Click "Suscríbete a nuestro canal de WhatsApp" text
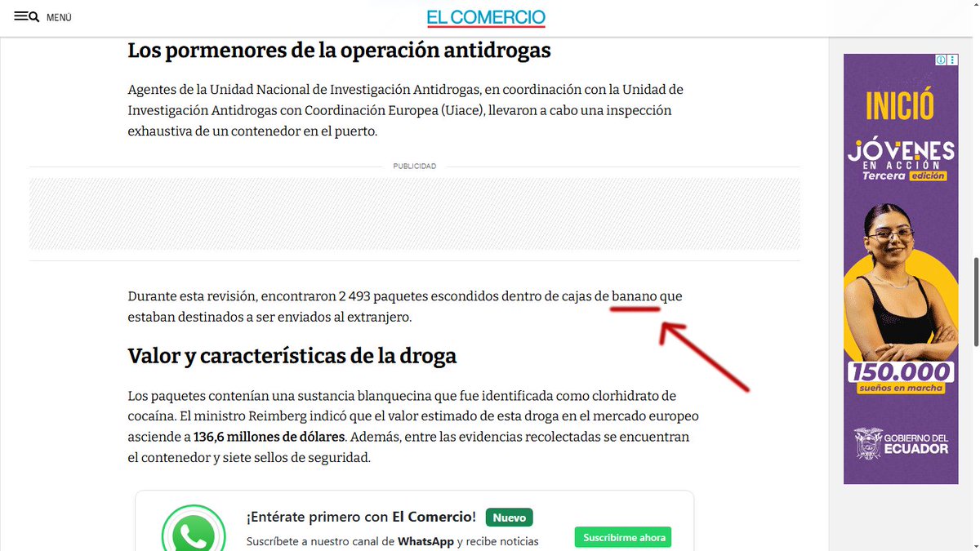This screenshot has height=551, width=980. tap(350, 541)
